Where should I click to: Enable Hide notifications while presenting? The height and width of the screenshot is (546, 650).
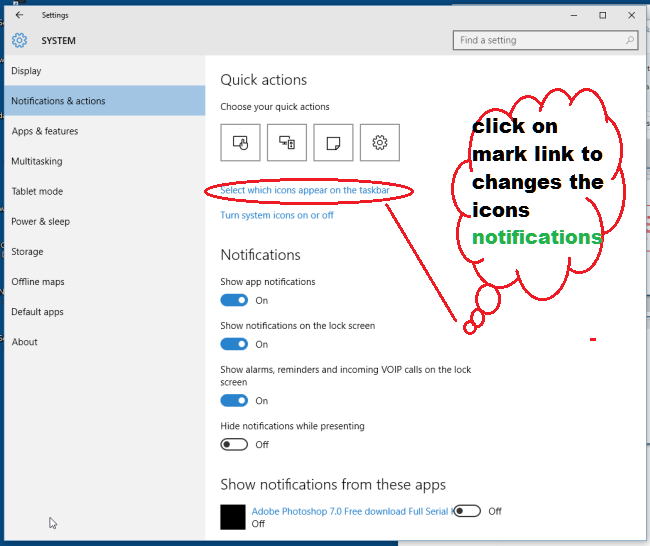pyautogui.click(x=234, y=444)
